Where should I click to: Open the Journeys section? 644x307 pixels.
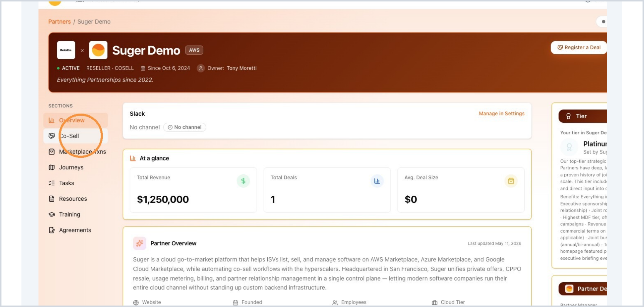[x=76, y=167]
